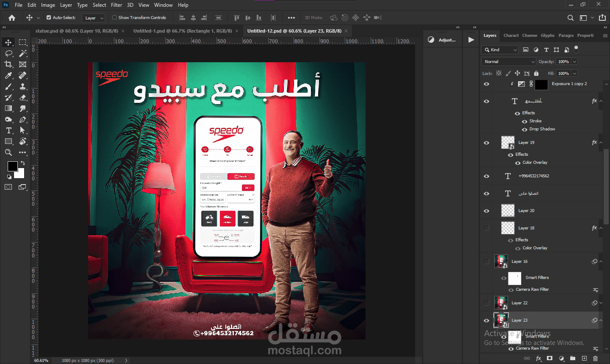The image size is (610, 364).
Task: Toggle the Auto-Select checkbox
Action: pos(49,18)
